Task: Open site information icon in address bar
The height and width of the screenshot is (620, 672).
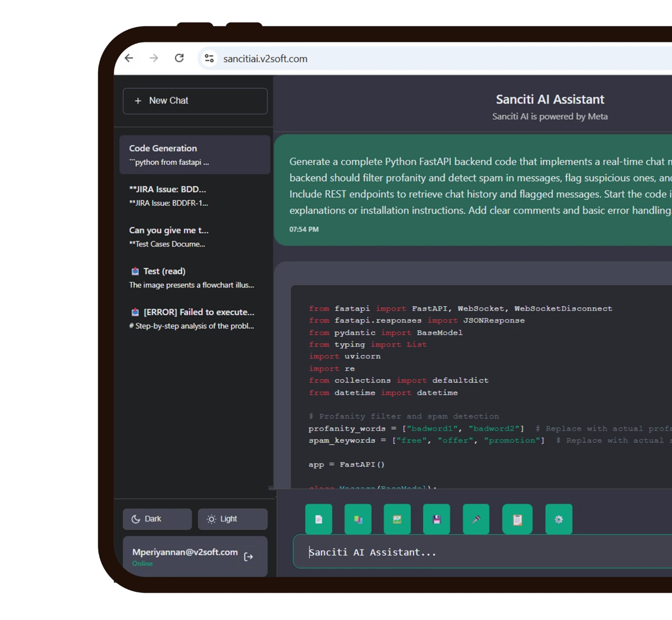Action: click(x=209, y=58)
